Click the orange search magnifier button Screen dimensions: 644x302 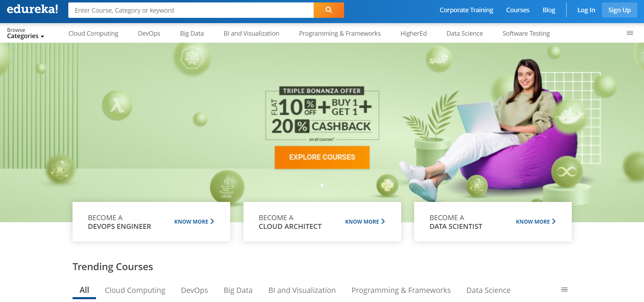pos(328,10)
